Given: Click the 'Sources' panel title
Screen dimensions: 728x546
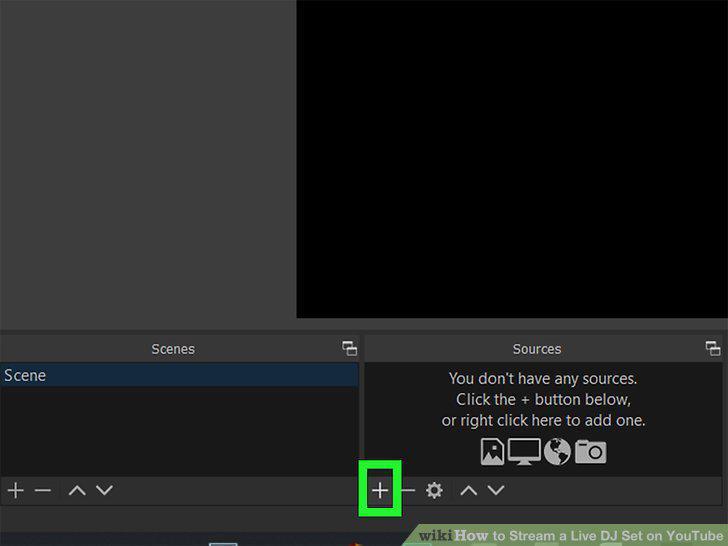Looking at the screenshot, I should click(537, 349).
